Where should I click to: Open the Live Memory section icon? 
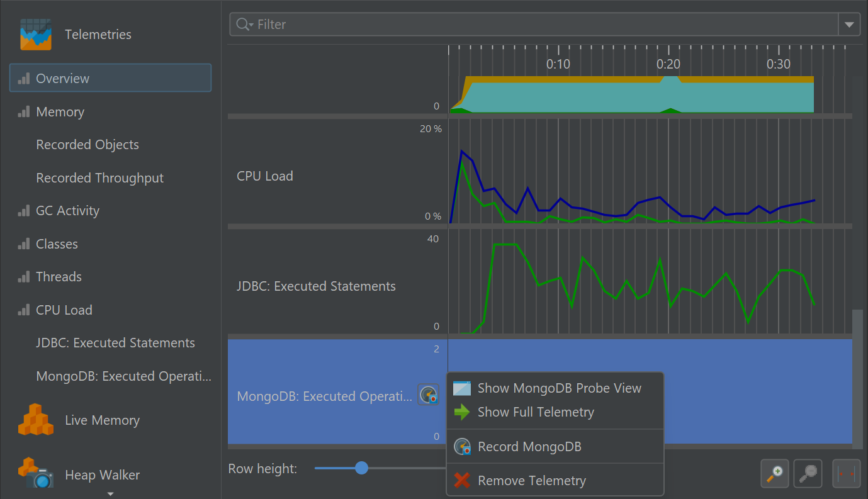(35, 420)
